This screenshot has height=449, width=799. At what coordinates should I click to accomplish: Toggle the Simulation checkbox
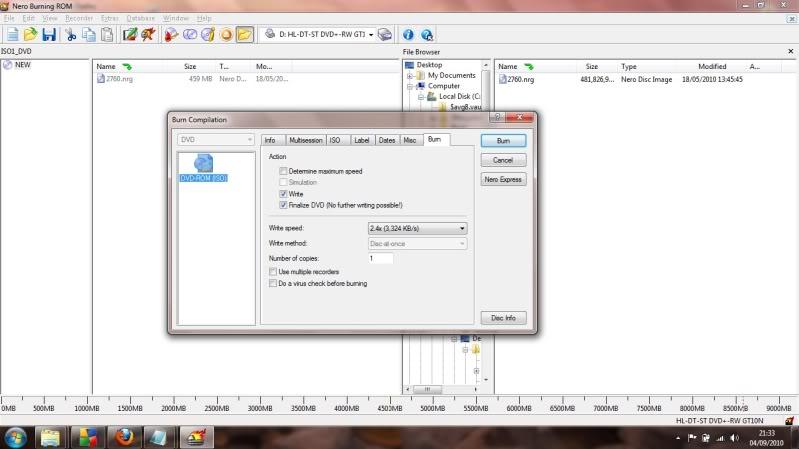(283, 182)
